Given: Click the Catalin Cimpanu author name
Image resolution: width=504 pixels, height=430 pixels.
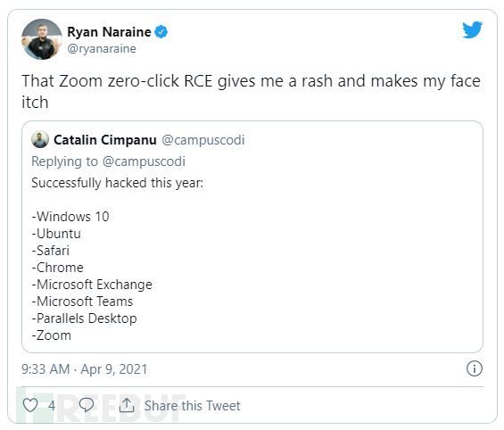Looking at the screenshot, I should [105, 140].
